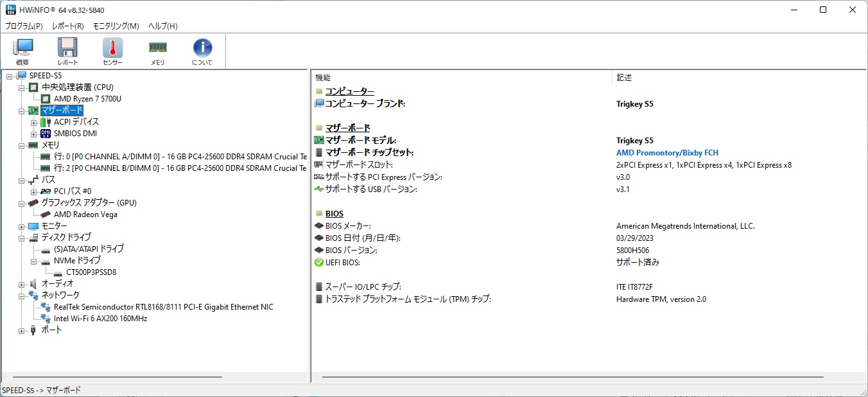The width and height of the screenshot is (868, 397).
Task: Open the モニタリング(M) menu
Action: (116, 26)
